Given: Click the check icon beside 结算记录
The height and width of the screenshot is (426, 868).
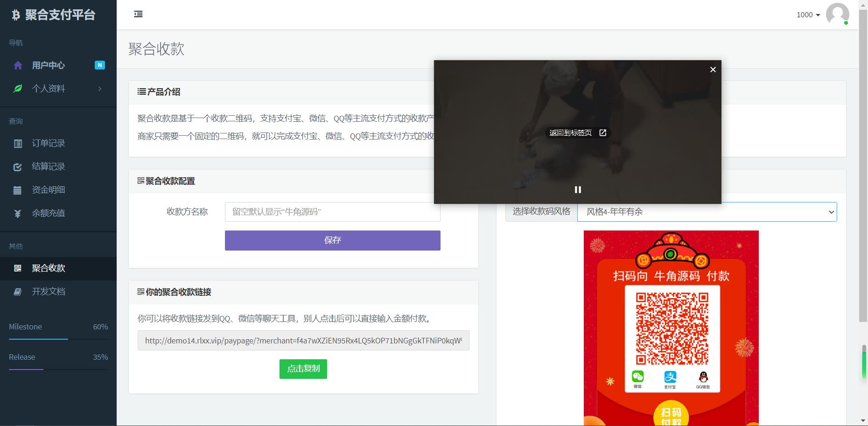Looking at the screenshot, I should point(18,167).
